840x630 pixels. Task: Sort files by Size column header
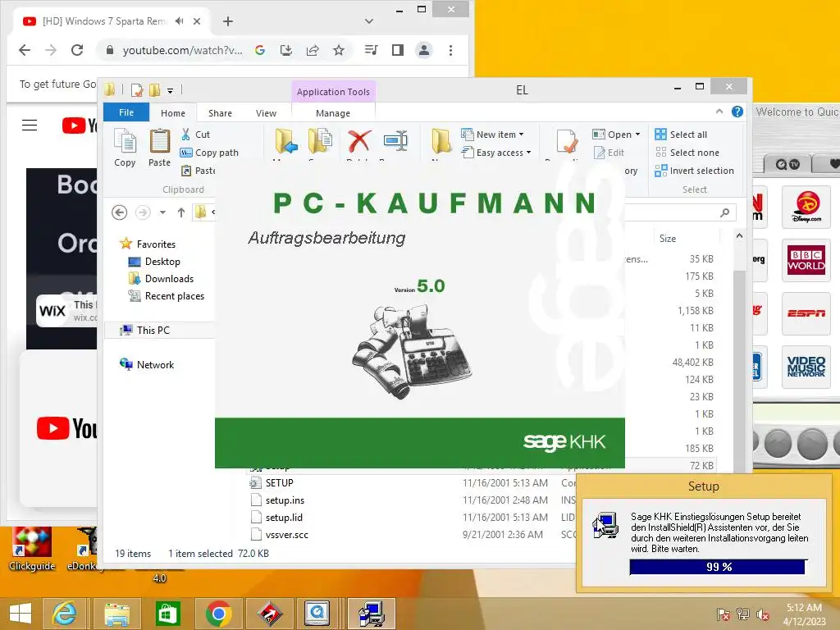668,239
